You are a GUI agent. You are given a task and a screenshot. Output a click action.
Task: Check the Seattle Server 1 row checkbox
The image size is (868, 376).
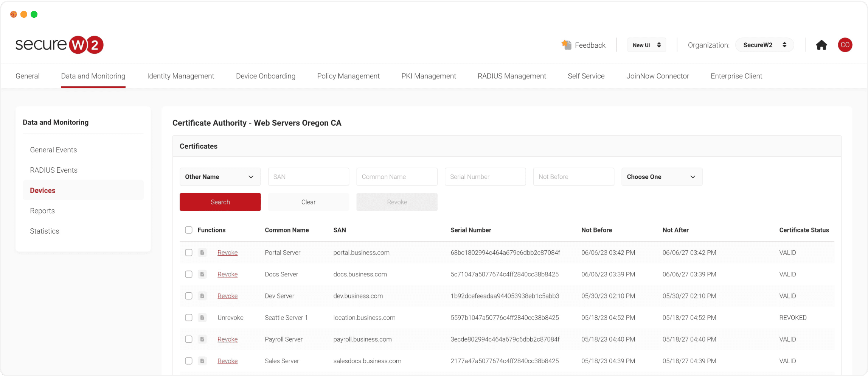189,317
